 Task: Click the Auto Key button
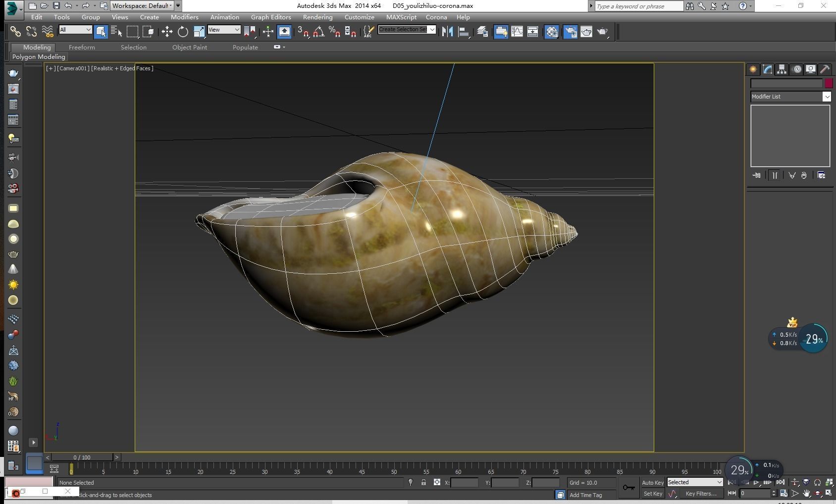pyautogui.click(x=652, y=483)
